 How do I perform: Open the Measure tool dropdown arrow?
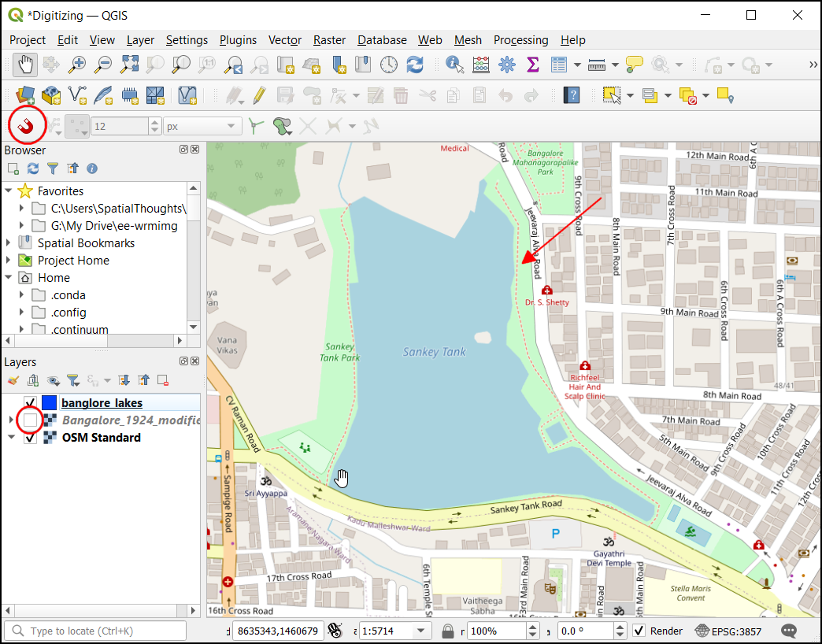[616, 65]
